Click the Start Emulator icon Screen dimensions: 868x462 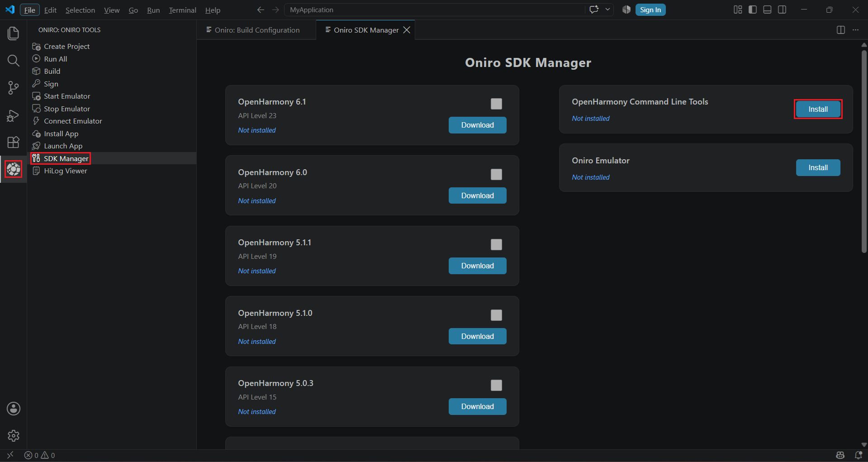click(37, 96)
